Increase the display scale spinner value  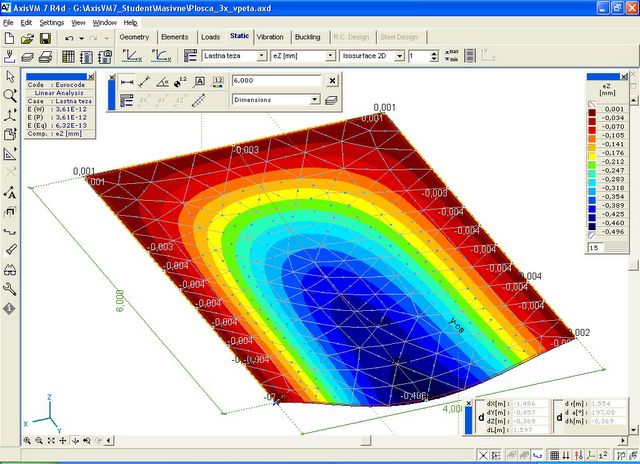coord(434,53)
